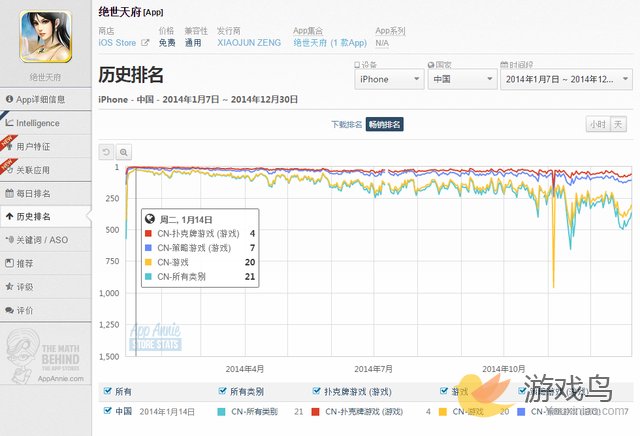Click the 绝世天府 app icon thumbnail
This screenshot has width=640, height=436.
(x=45, y=35)
